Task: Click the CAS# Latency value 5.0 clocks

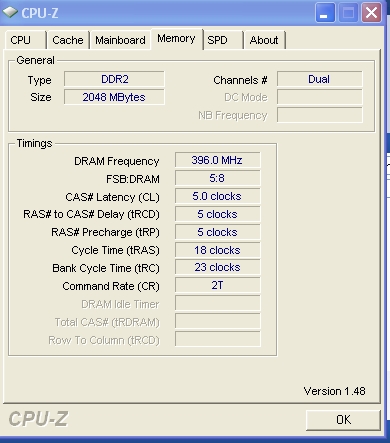Action: click(x=218, y=196)
